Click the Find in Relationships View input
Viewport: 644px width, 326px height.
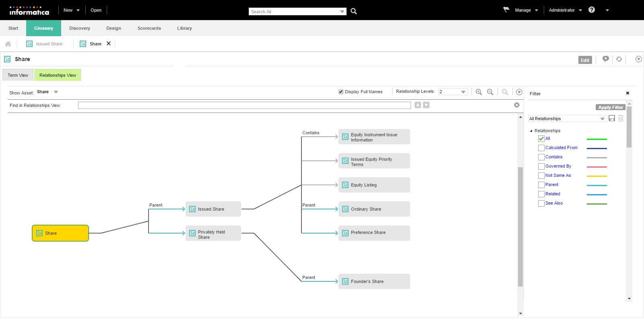244,105
